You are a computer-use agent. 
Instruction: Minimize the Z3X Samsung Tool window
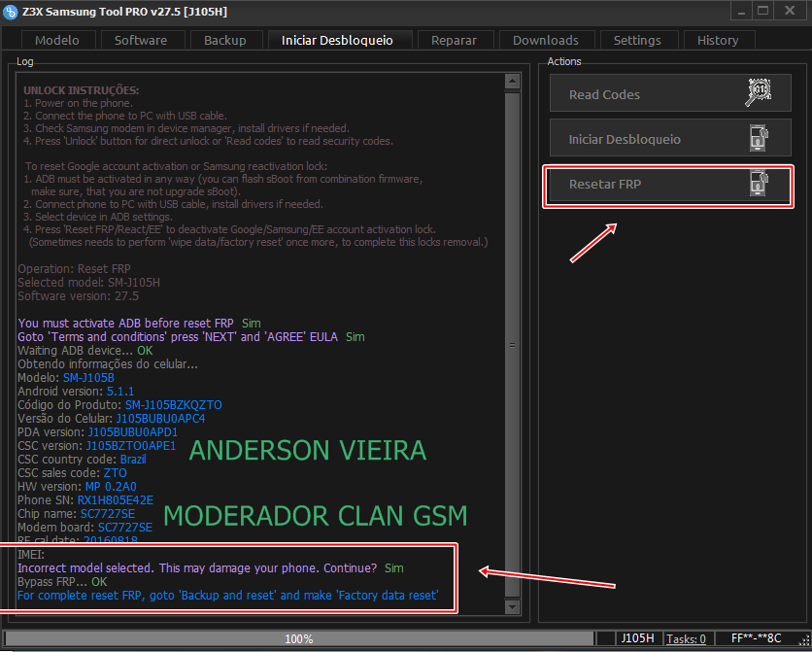[x=742, y=12]
